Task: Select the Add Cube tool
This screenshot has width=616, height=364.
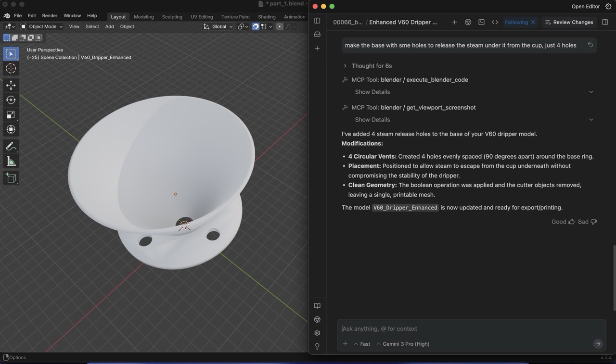Action: tap(11, 178)
